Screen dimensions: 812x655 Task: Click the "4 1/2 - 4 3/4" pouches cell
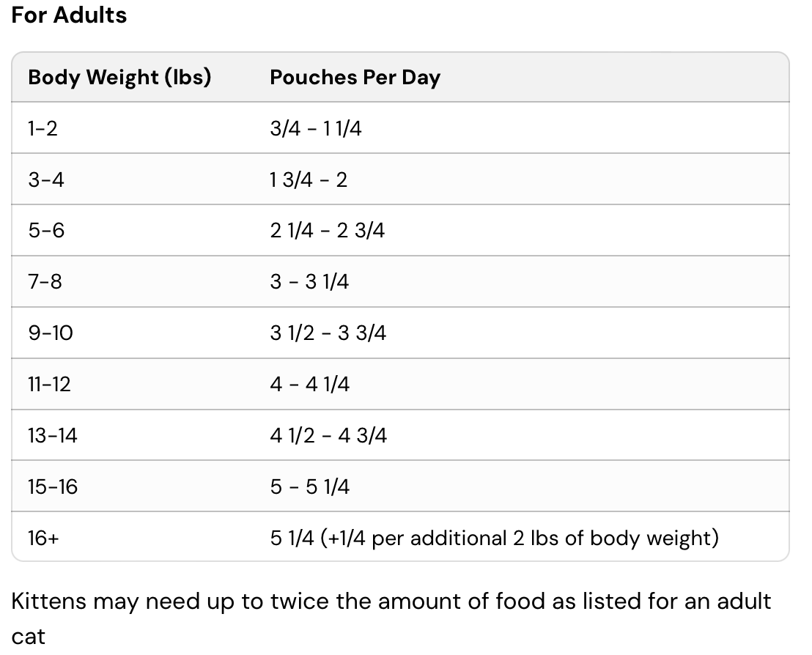tap(328, 436)
